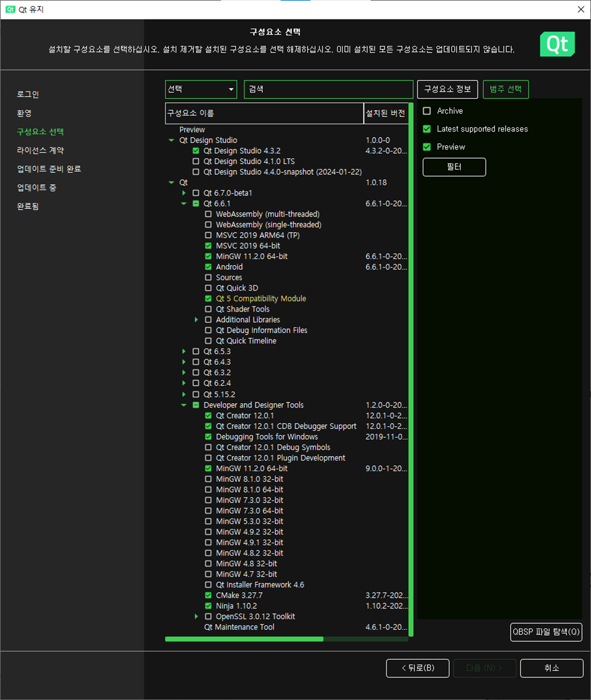Cancel the wizard with 취소
The width and height of the screenshot is (591, 700).
[x=551, y=668]
